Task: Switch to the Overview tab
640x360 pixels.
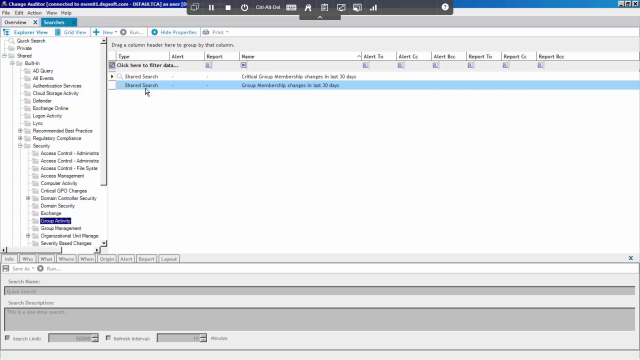Action: point(16,22)
